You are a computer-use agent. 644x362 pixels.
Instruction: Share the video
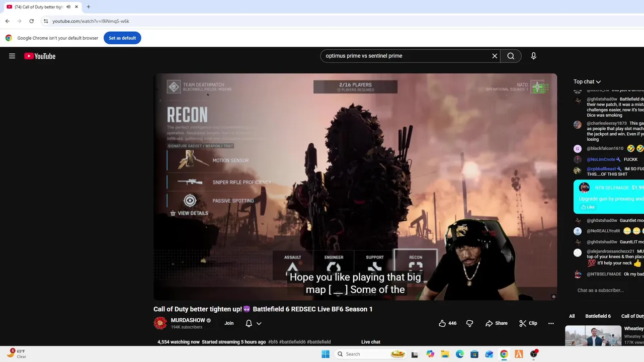click(x=497, y=323)
